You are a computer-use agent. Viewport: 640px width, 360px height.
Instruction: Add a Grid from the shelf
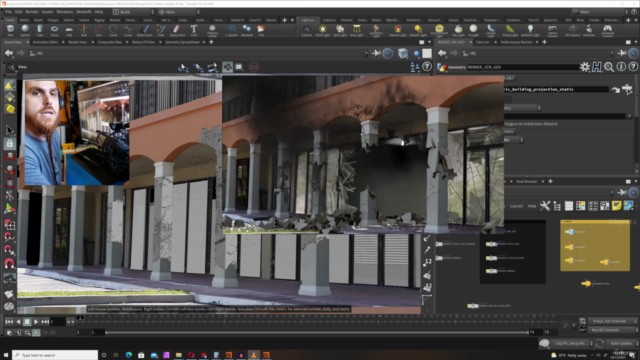click(x=69, y=30)
